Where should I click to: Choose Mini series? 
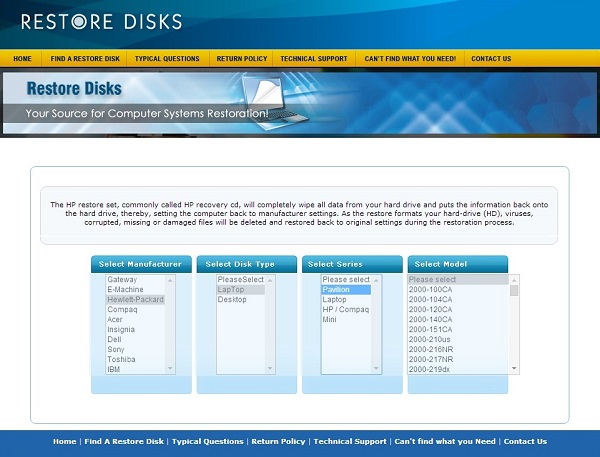[x=346, y=319]
